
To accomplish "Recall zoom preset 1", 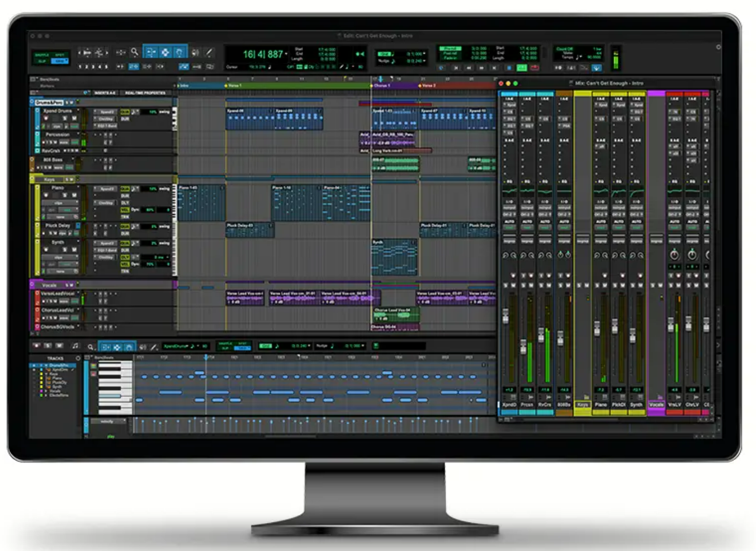I will (80, 67).
